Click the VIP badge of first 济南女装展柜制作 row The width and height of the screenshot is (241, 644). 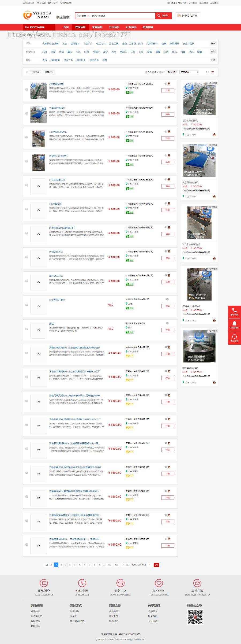pyautogui.click(x=130, y=356)
